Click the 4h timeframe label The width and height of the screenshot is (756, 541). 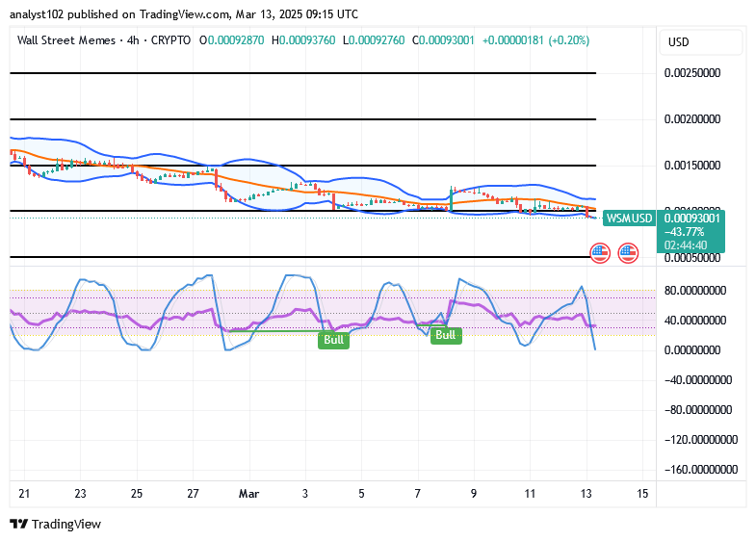(x=133, y=40)
